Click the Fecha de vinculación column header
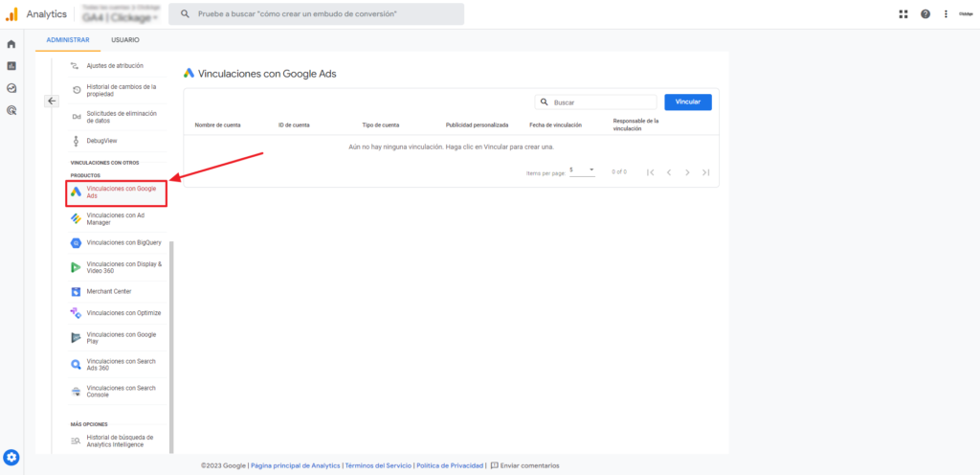The image size is (980, 475). pos(556,125)
